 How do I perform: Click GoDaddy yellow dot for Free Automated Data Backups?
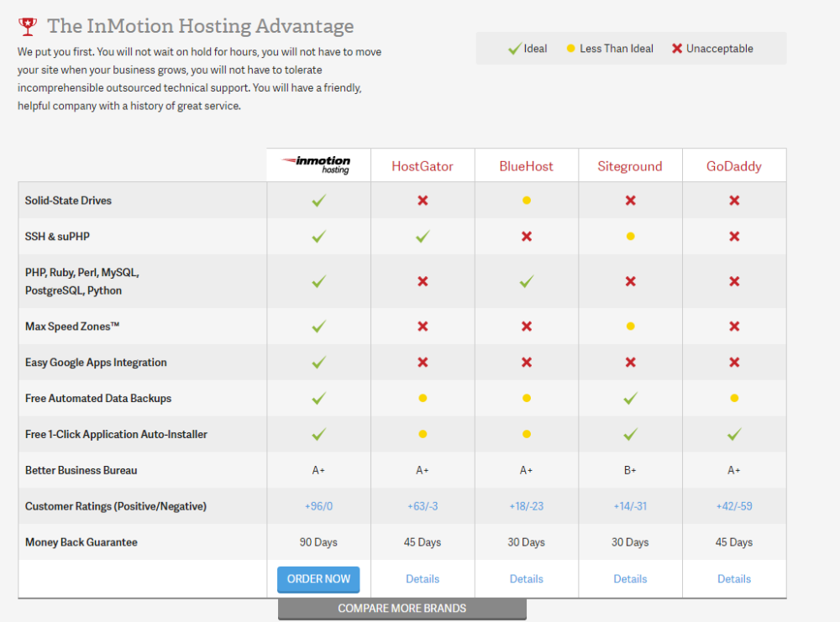point(734,398)
